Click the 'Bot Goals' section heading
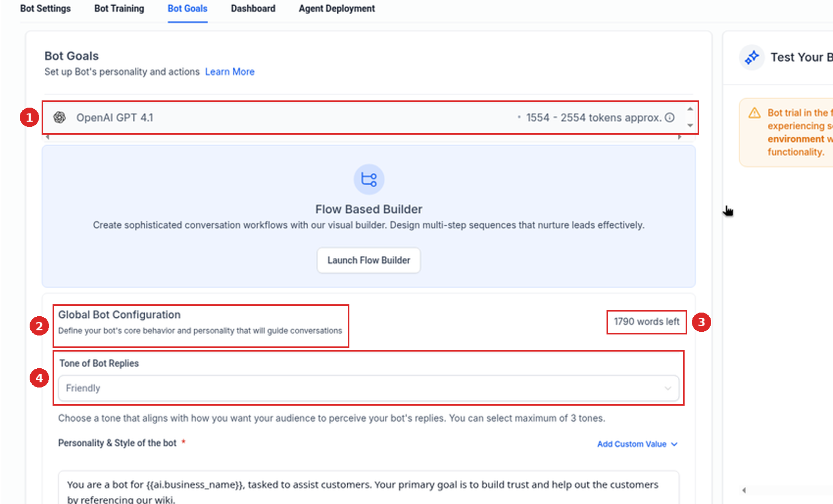Image resolution: width=833 pixels, height=504 pixels. [x=71, y=56]
